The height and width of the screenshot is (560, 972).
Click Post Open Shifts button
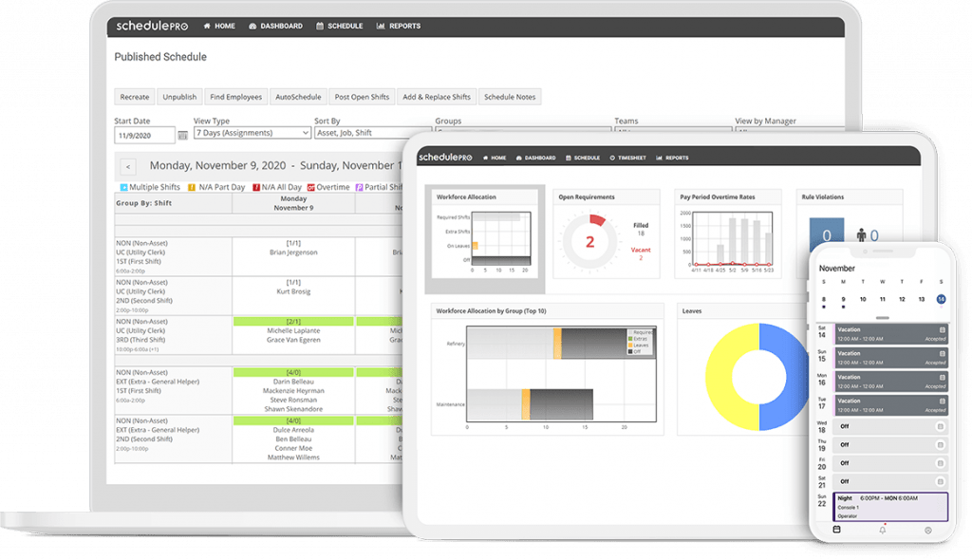[x=362, y=97]
